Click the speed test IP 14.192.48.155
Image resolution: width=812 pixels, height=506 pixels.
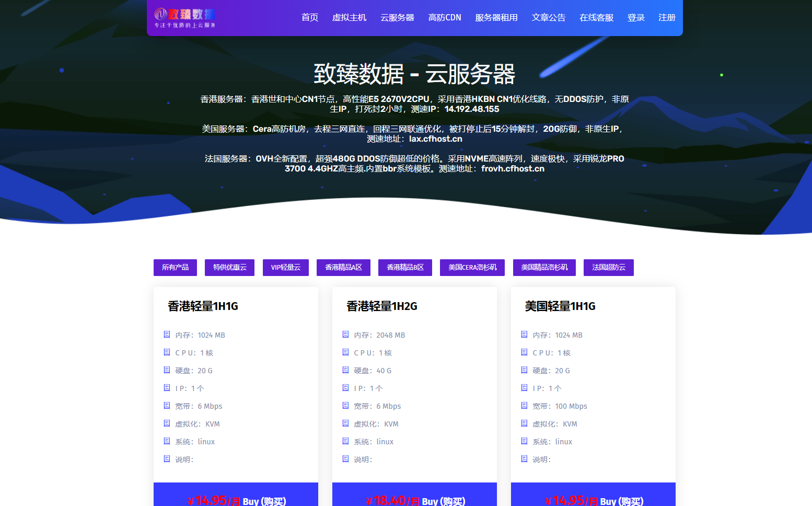click(x=472, y=109)
